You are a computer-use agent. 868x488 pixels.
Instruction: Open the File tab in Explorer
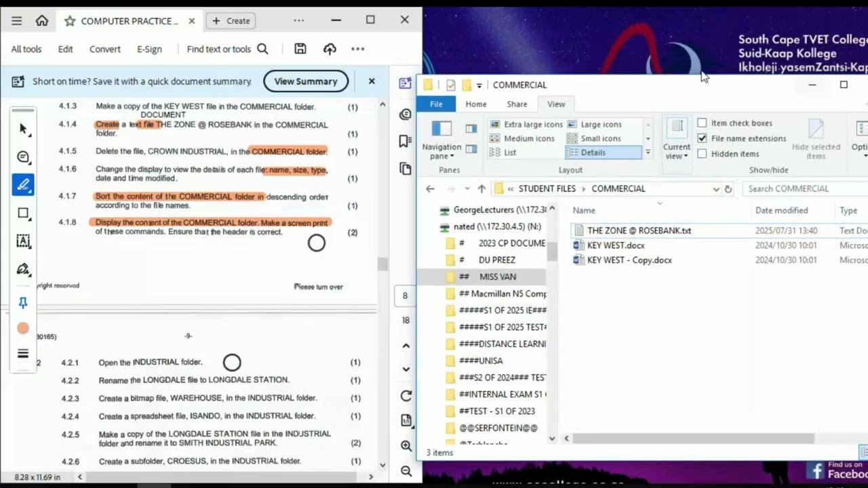(x=436, y=104)
